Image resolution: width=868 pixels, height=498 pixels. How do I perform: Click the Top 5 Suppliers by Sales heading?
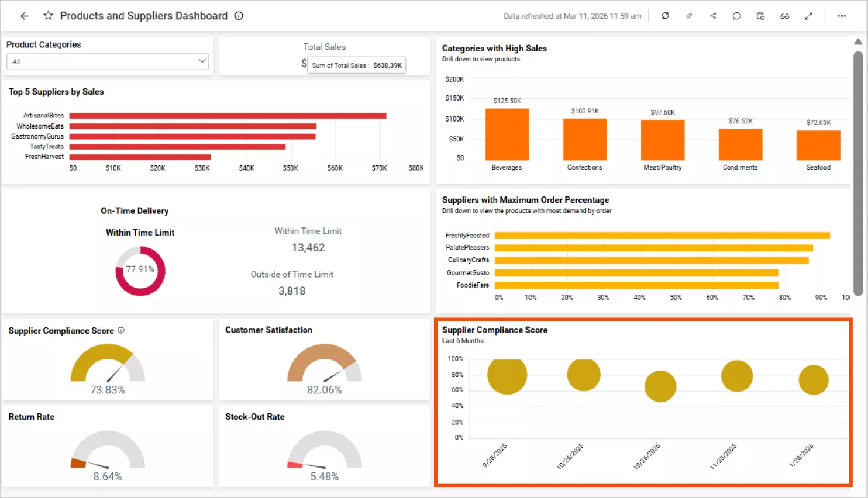click(56, 92)
